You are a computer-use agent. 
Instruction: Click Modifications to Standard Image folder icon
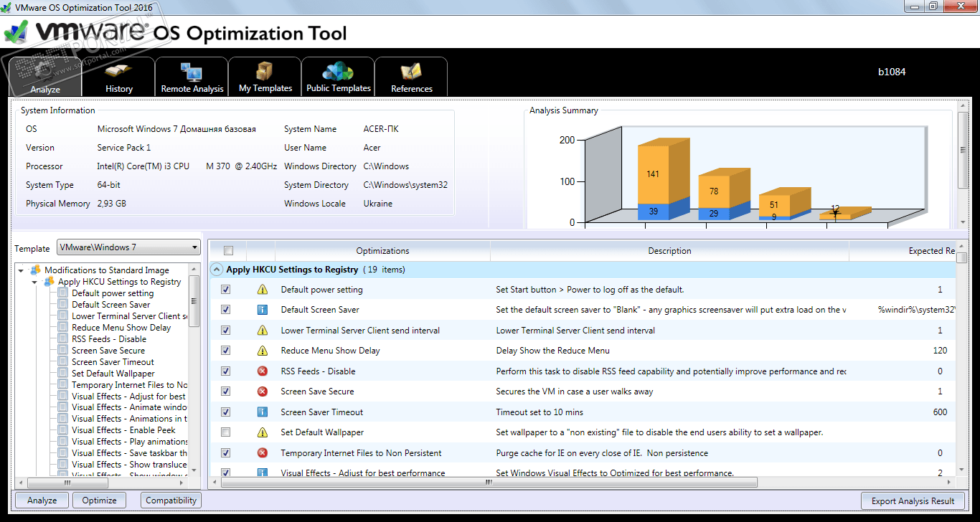35,270
